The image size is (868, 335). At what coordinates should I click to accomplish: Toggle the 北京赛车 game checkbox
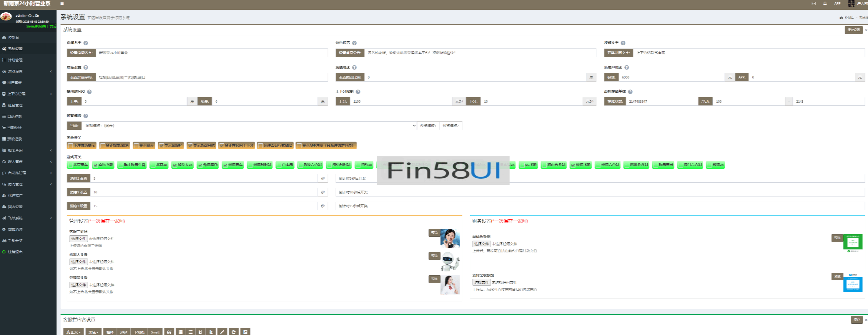click(71, 165)
